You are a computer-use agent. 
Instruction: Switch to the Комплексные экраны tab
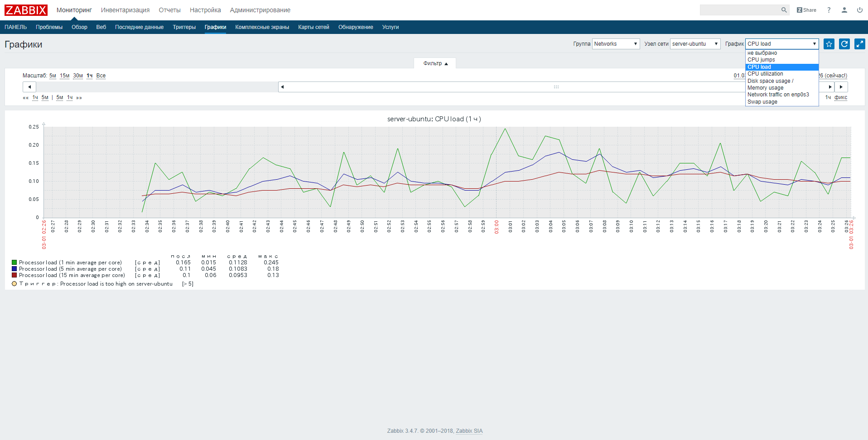coord(262,27)
